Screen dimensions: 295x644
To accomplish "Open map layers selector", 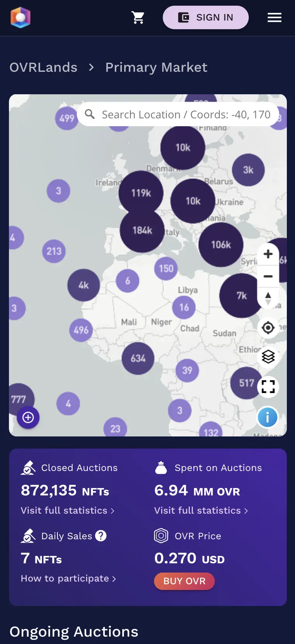I will pyautogui.click(x=268, y=357).
